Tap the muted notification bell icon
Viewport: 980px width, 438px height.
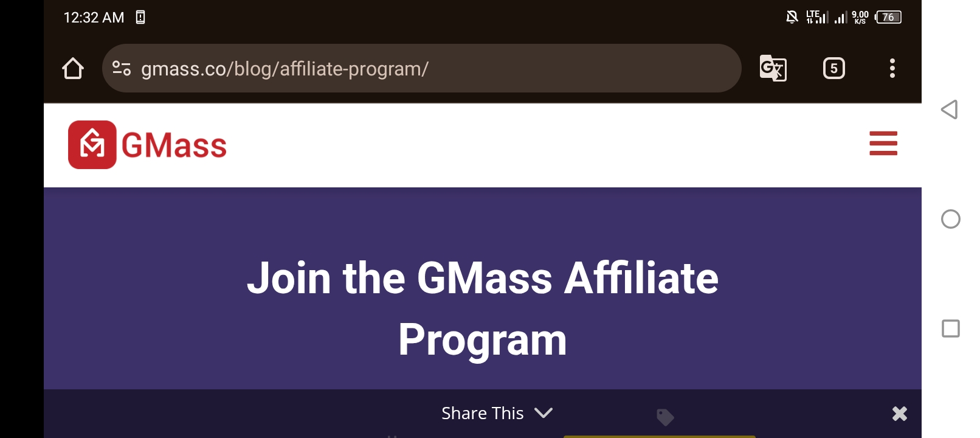pos(792,17)
